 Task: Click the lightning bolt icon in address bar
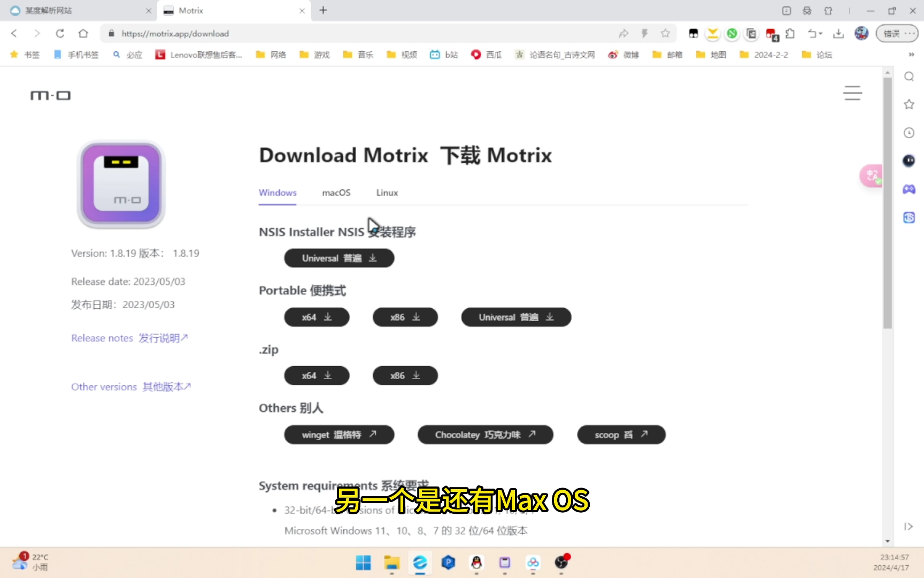644,33
